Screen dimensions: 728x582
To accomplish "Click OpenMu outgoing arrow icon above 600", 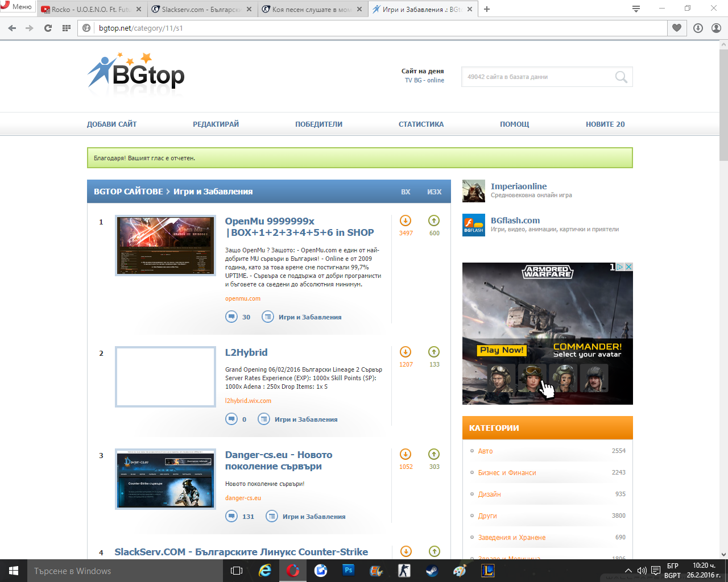I will (x=434, y=221).
